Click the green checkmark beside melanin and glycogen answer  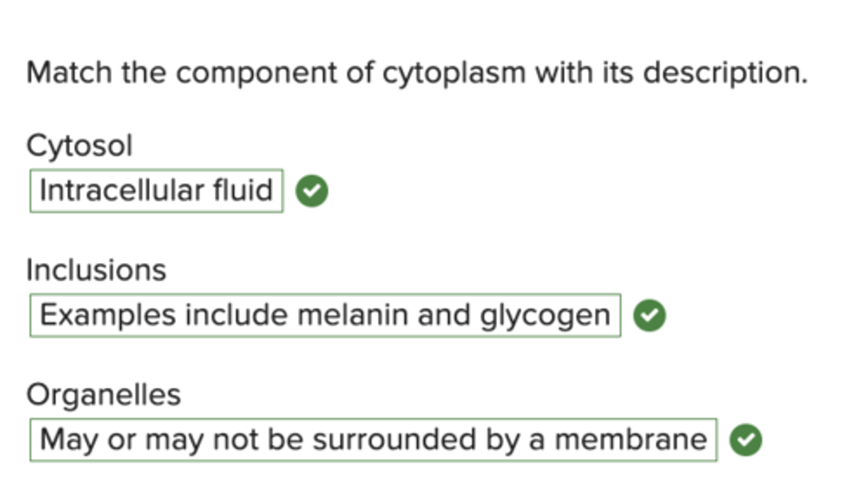pyautogui.click(x=650, y=316)
